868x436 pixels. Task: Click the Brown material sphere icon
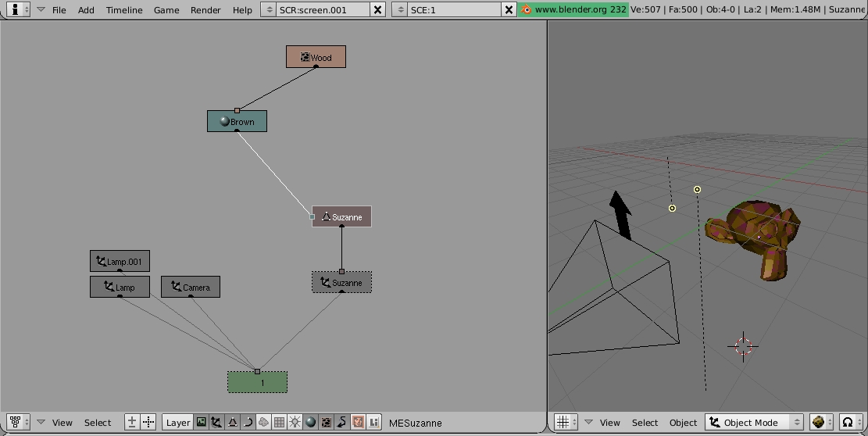coord(224,121)
